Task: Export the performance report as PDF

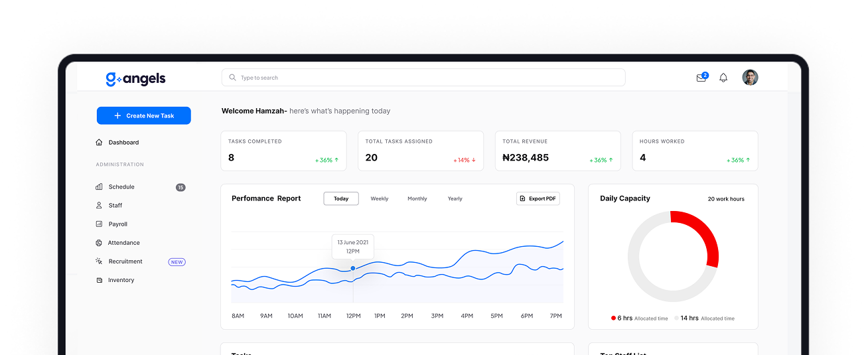Action: point(538,198)
